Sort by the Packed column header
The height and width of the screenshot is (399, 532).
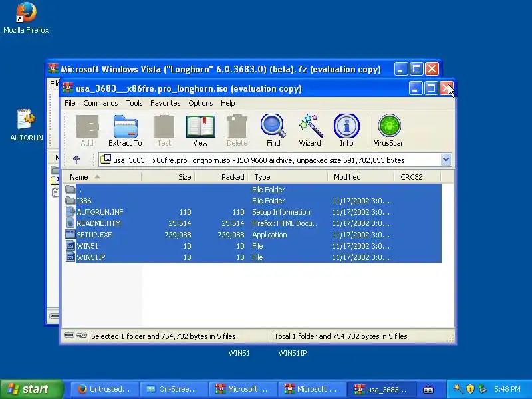coord(221,177)
